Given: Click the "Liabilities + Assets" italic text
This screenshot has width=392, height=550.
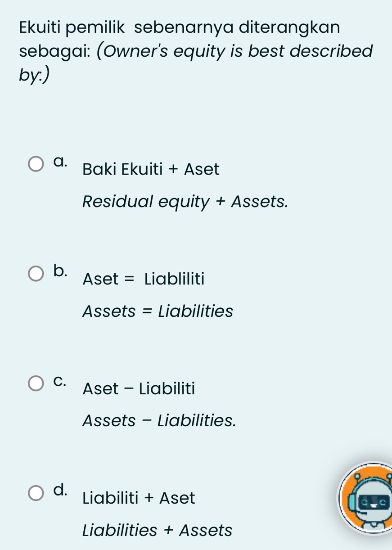Looking at the screenshot, I should click(x=158, y=530).
